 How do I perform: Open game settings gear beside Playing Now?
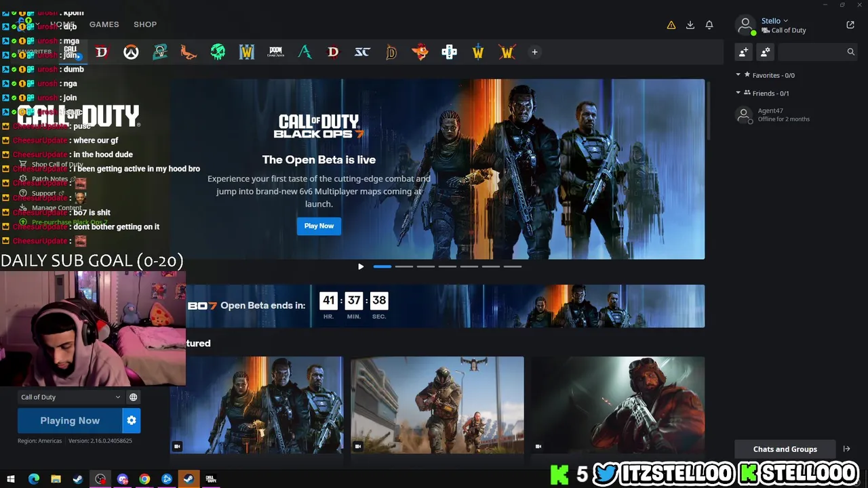[132, 421]
